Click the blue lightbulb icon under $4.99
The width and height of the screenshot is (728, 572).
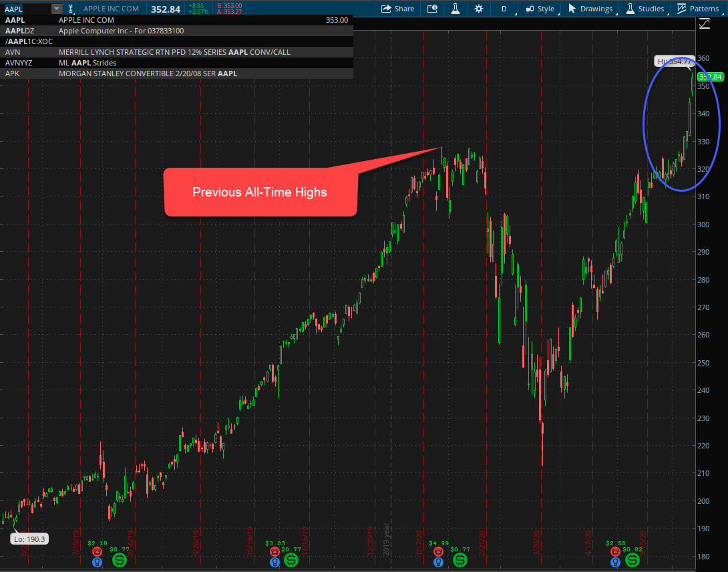[x=438, y=562]
